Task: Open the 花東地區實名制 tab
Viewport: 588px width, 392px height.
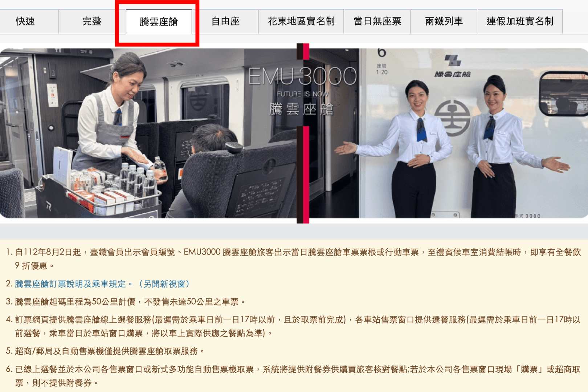Action: tap(301, 21)
